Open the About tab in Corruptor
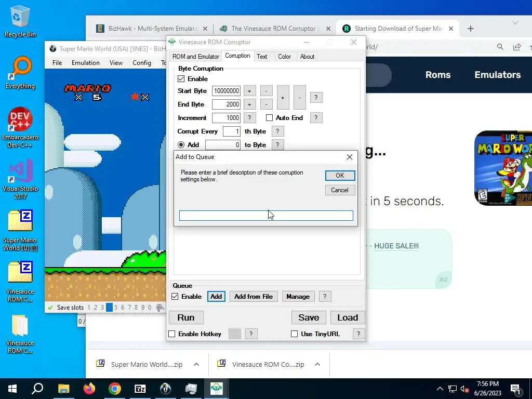The width and height of the screenshot is (532, 399). click(307, 57)
